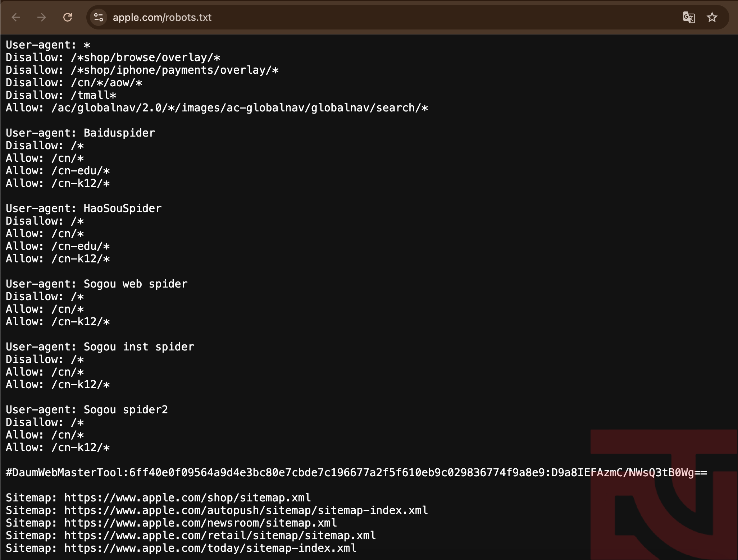Click the shop/sitemap.xml Sitemap line
The height and width of the screenshot is (560, 738).
(158, 498)
